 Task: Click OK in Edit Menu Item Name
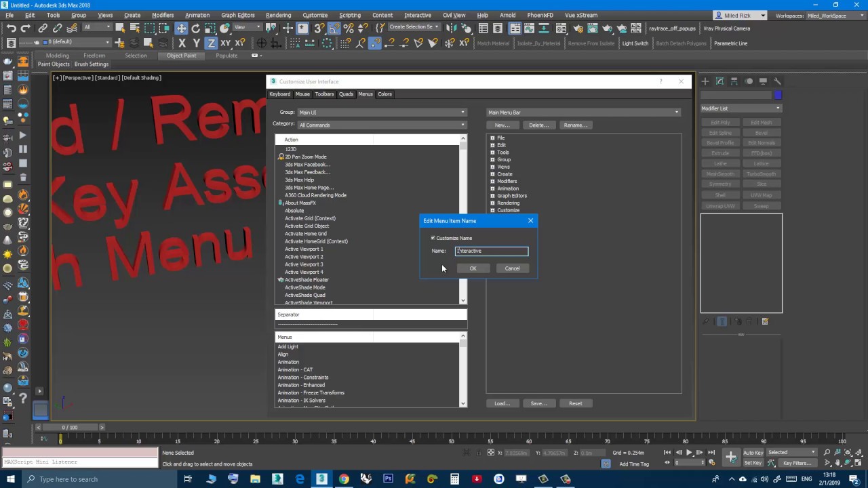tap(473, 268)
